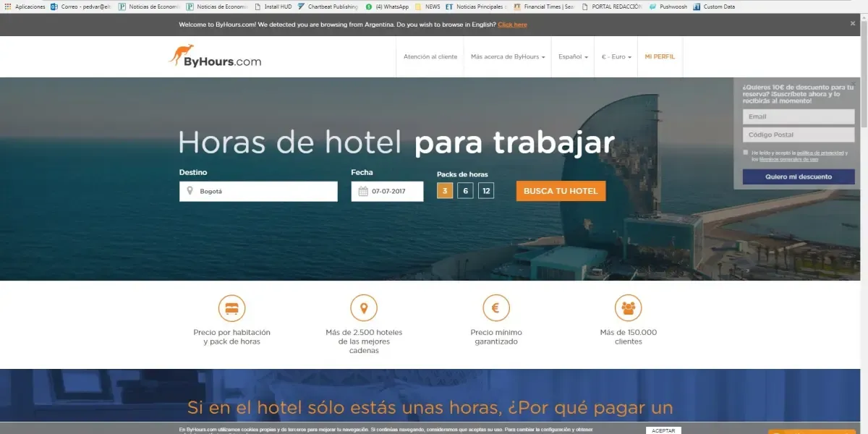This screenshot has height=434, width=868.
Task: Accept the privacy policy checkbox
Action: pos(746,153)
